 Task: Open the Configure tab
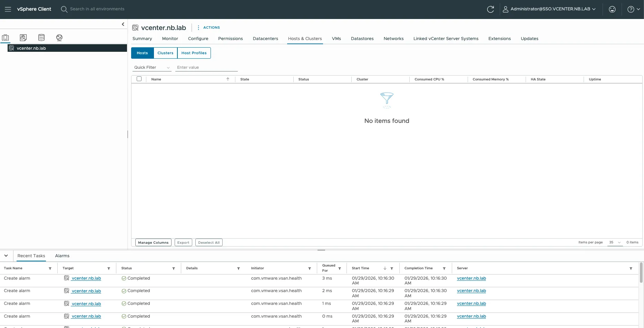click(198, 39)
